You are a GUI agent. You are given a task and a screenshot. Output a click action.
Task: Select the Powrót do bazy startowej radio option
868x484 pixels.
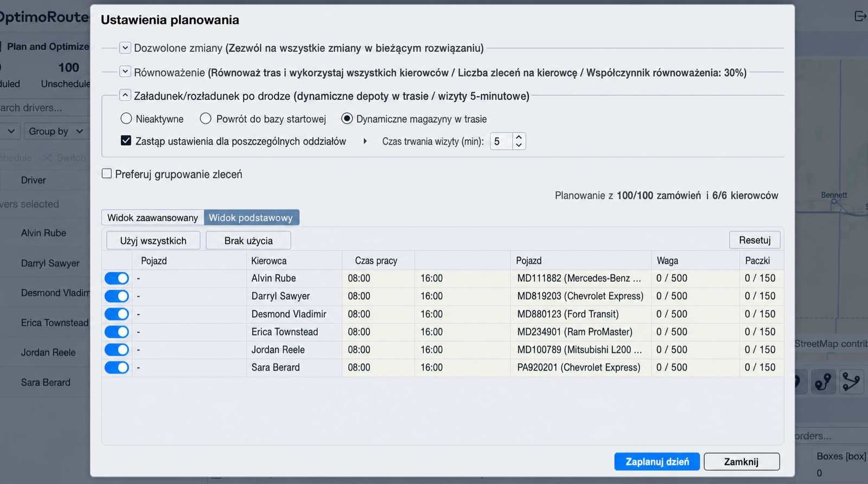[x=206, y=118]
